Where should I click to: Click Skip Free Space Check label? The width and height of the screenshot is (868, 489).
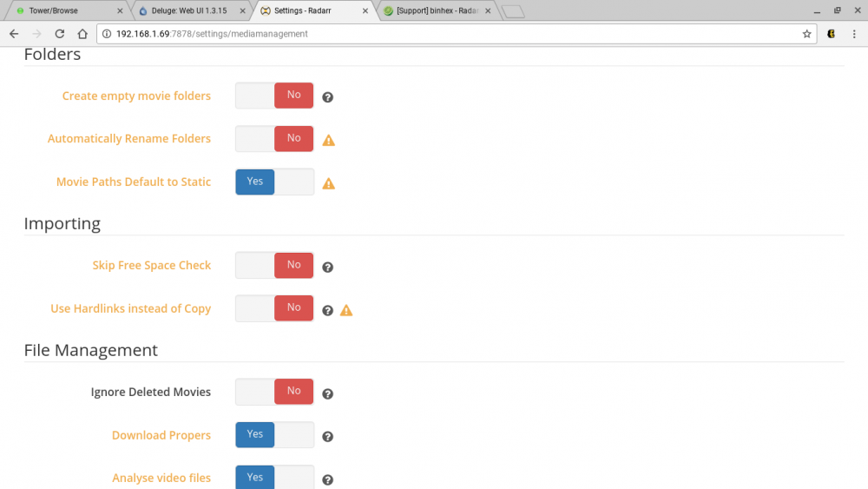(152, 265)
